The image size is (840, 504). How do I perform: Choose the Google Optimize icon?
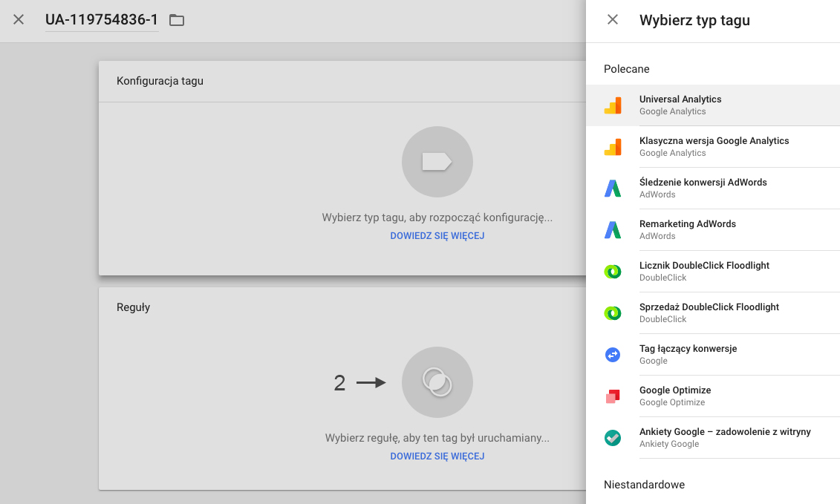click(612, 396)
